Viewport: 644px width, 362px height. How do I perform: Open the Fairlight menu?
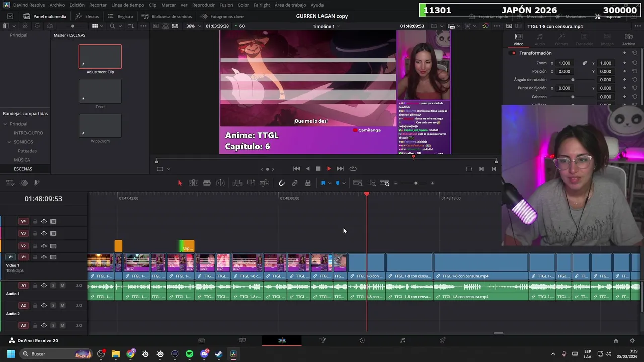(262, 5)
